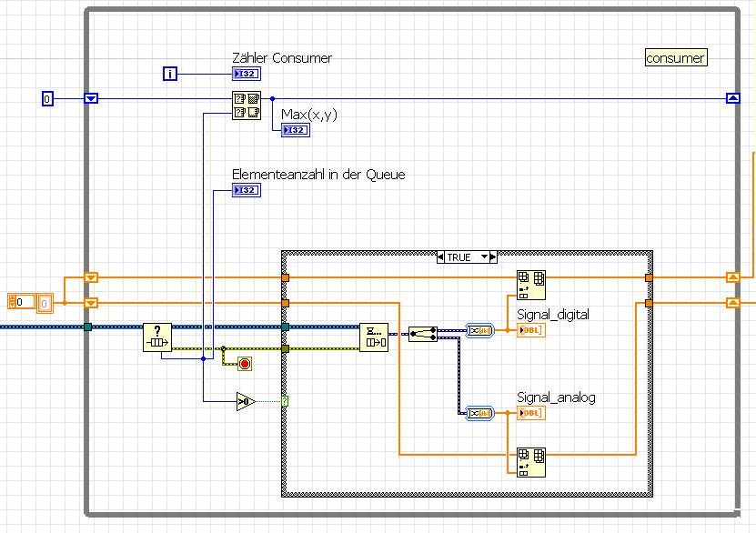Image resolution: width=756 pixels, height=533 pixels.
Task: Click the error wire case structure tunnel
Action: pyautogui.click(x=285, y=348)
